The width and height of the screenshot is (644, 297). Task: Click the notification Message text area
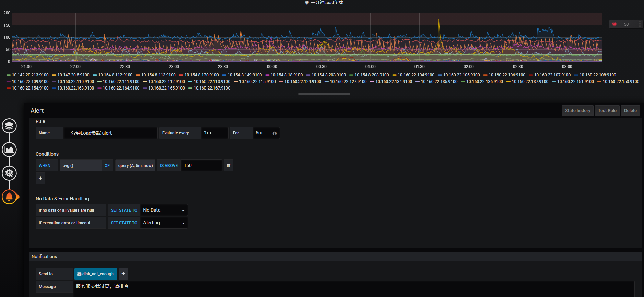(354, 289)
